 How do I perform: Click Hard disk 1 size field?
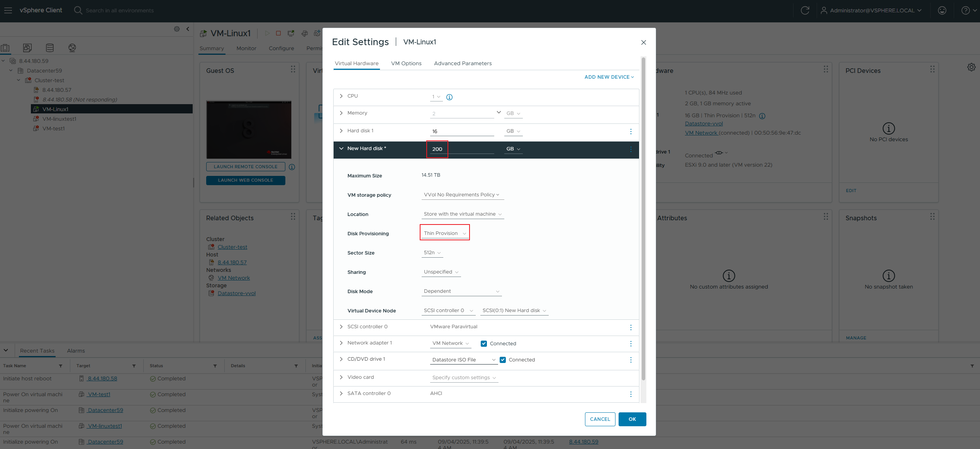(462, 132)
